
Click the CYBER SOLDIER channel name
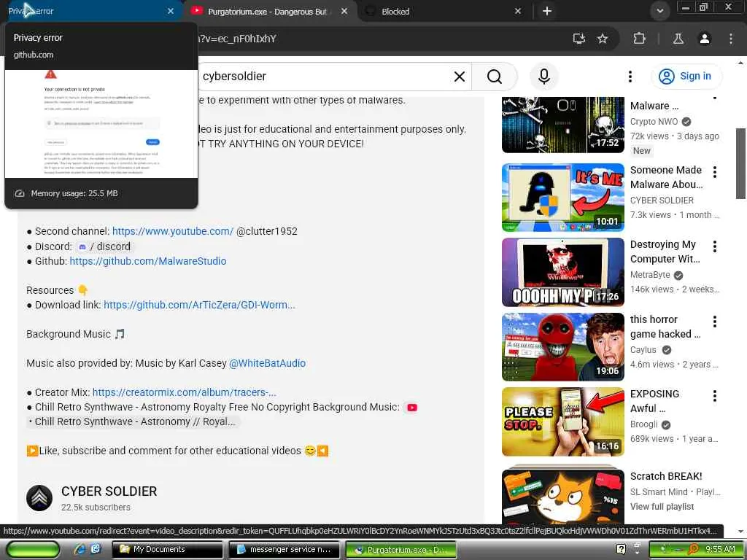tap(109, 491)
